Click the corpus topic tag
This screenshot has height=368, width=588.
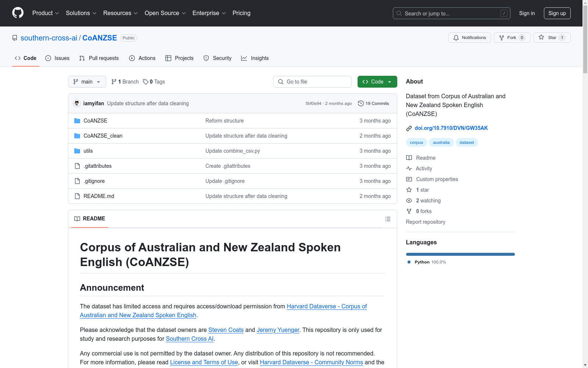tap(416, 142)
